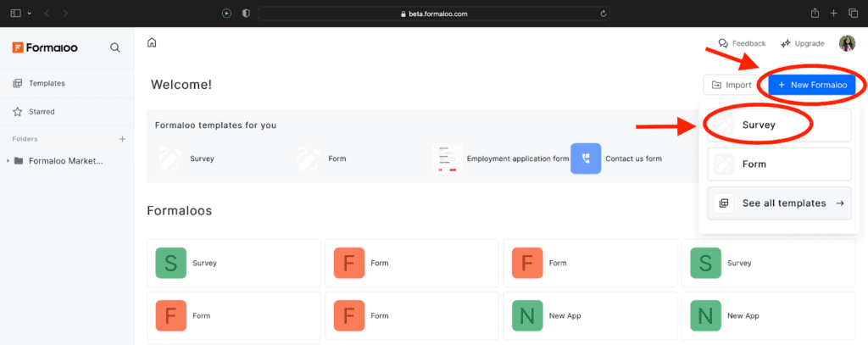Expand the Formaloo Market folder arrow
This screenshot has height=345, width=868.
8,161
